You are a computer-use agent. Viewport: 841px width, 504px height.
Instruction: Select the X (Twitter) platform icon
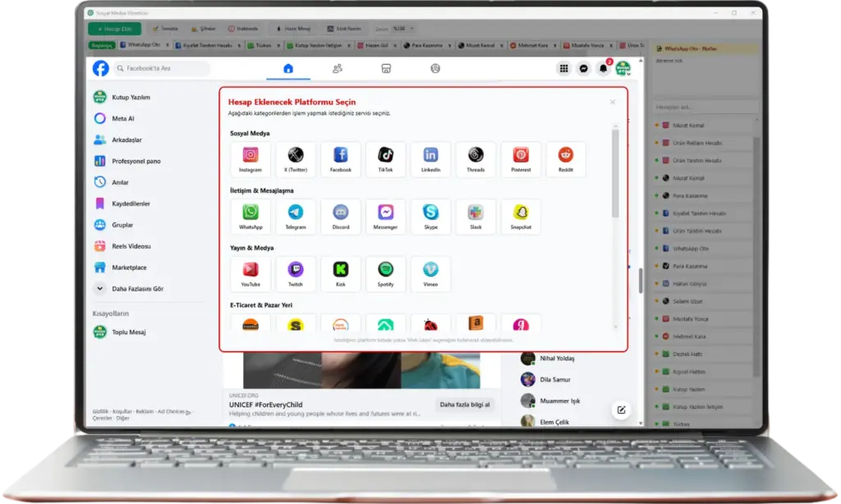click(x=296, y=159)
